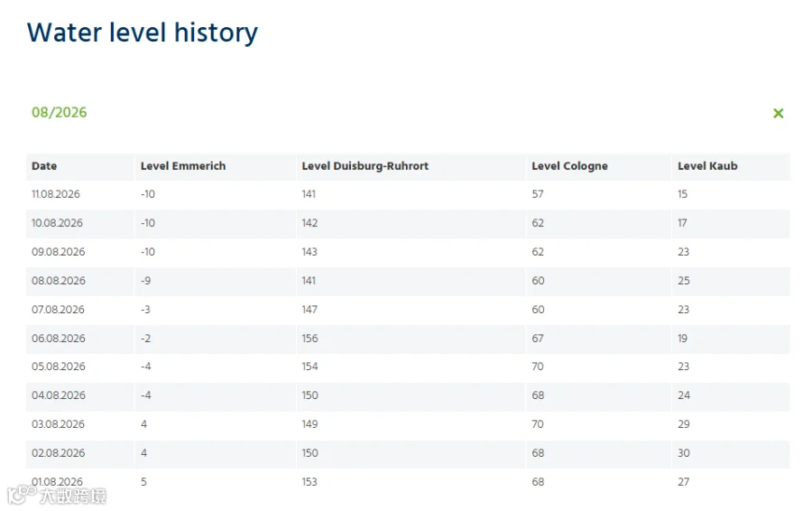Select Kaub value 15 for 11.08.2026
The width and height of the screenshot is (812, 511).
[x=682, y=194]
